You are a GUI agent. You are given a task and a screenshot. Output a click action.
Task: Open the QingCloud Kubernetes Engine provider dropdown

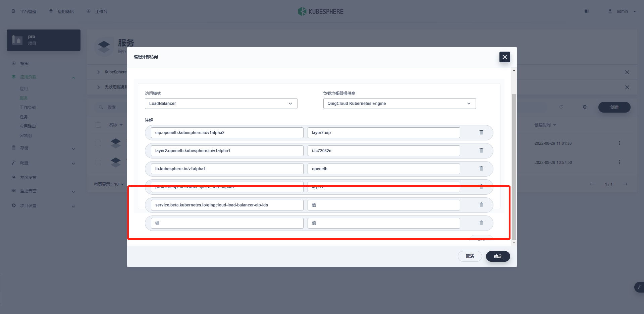click(x=399, y=103)
